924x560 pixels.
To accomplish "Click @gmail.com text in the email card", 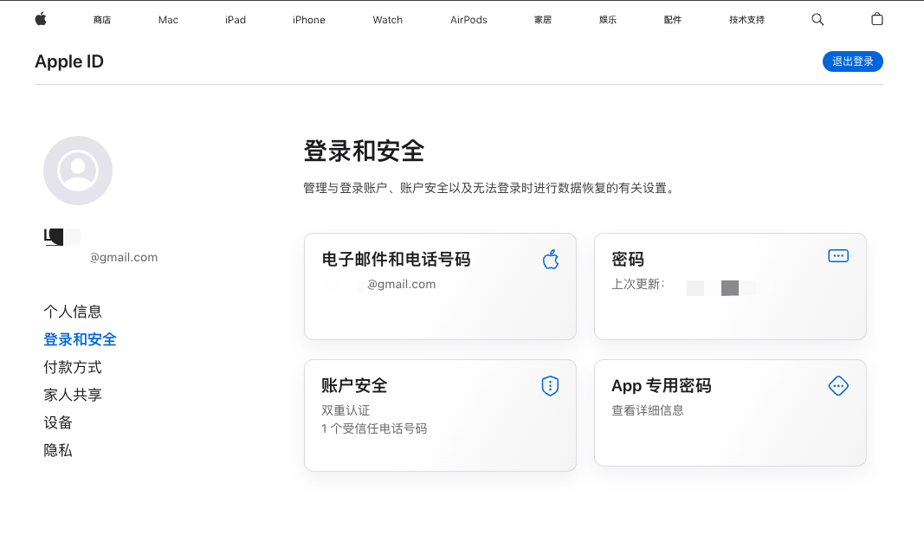I will pos(401,285).
